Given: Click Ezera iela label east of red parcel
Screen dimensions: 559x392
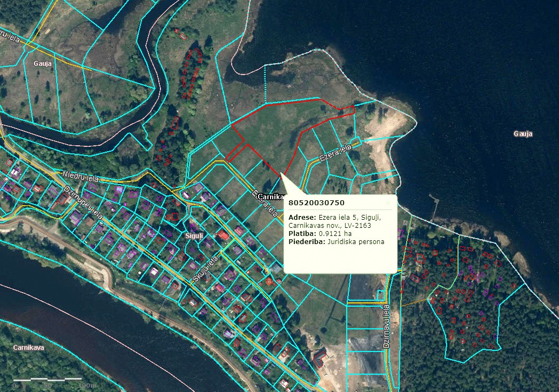Looking at the screenshot, I should click(x=335, y=152).
